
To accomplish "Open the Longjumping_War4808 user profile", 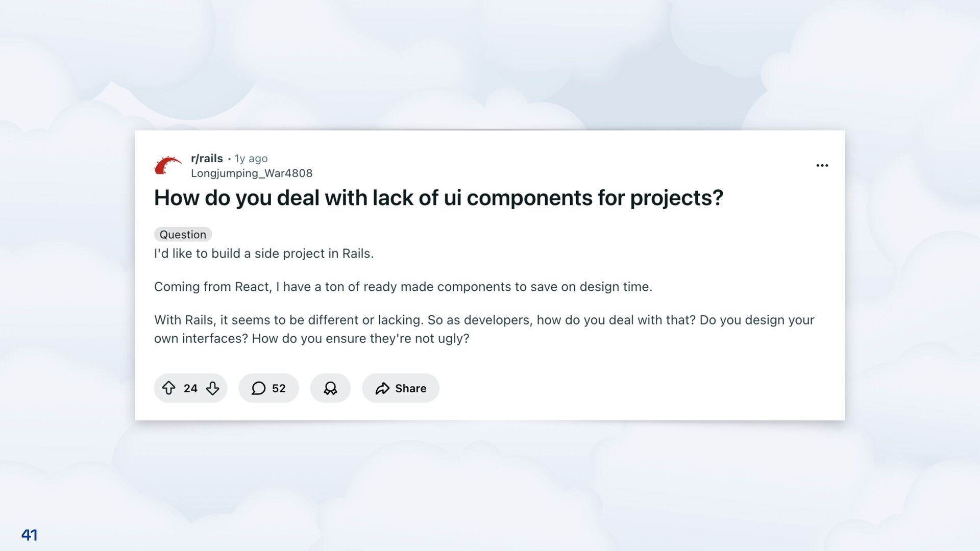I will (252, 173).
